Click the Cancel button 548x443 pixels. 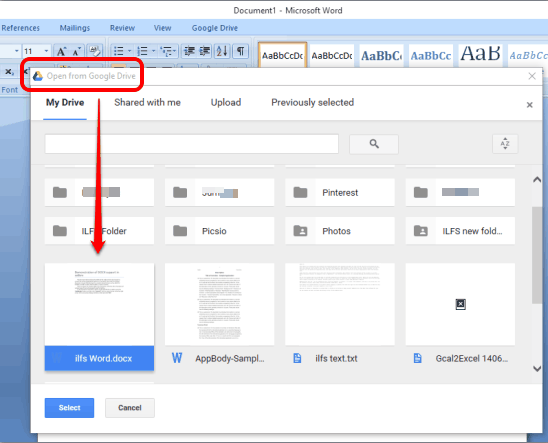click(130, 408)
